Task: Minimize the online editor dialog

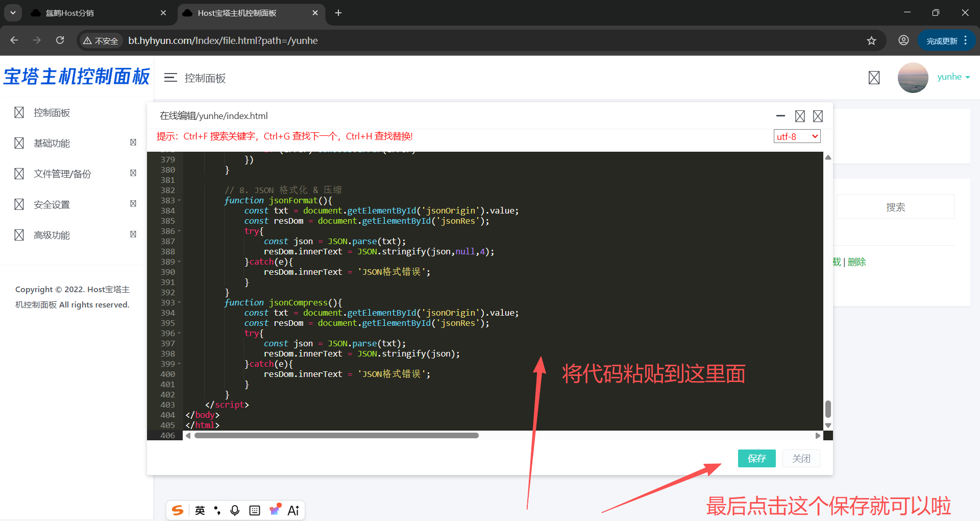Action: [780, 116]
